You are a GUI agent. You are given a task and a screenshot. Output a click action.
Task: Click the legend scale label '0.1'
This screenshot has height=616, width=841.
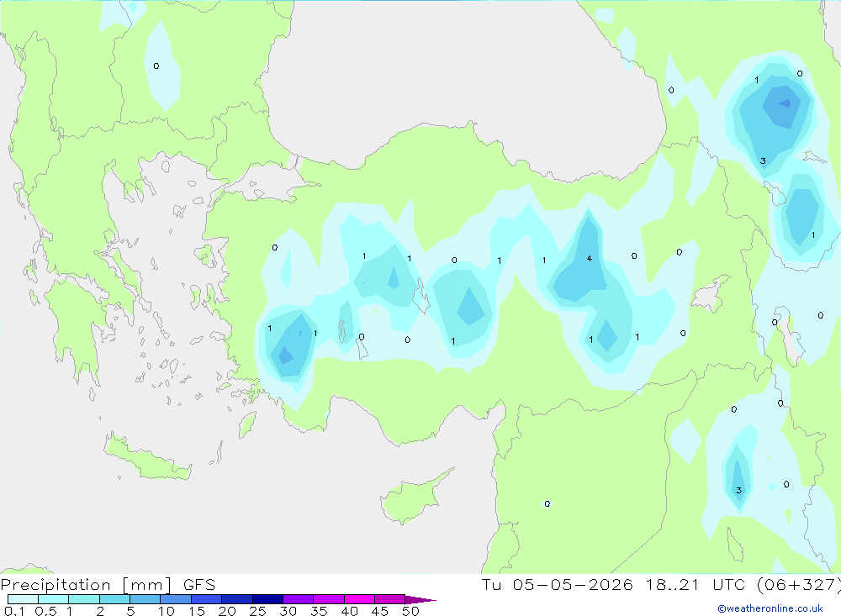tap(14, 611)
